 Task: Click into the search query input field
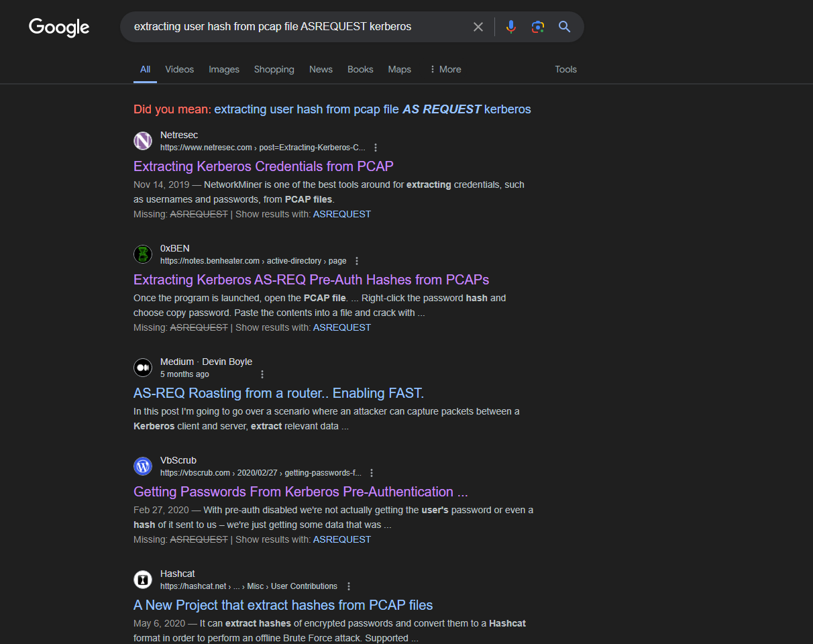coord(295,27)
